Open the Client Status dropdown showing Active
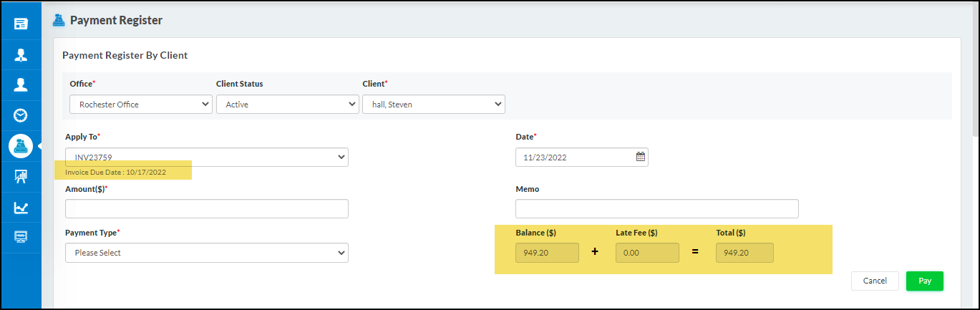Image resolution: width=980 pixels, height=310 pixels. 287,105
